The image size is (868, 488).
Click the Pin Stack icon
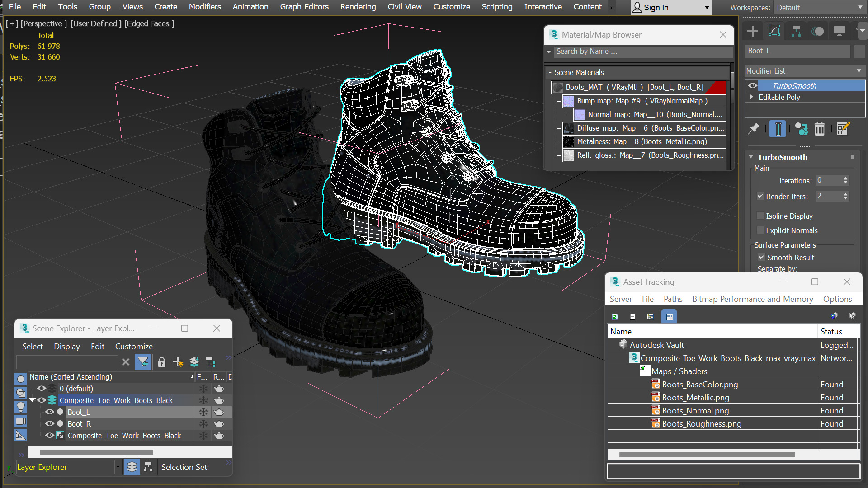coord(754,129)
